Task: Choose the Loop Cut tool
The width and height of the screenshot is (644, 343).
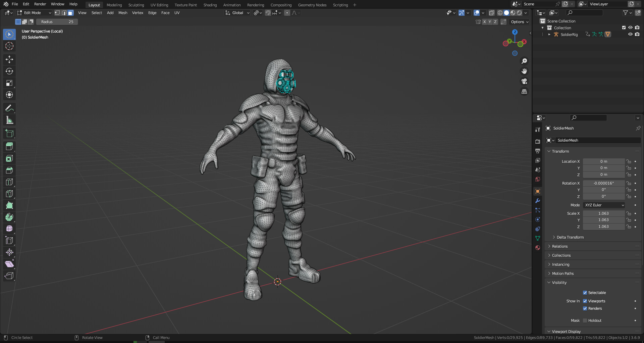Action: point(9,182)
